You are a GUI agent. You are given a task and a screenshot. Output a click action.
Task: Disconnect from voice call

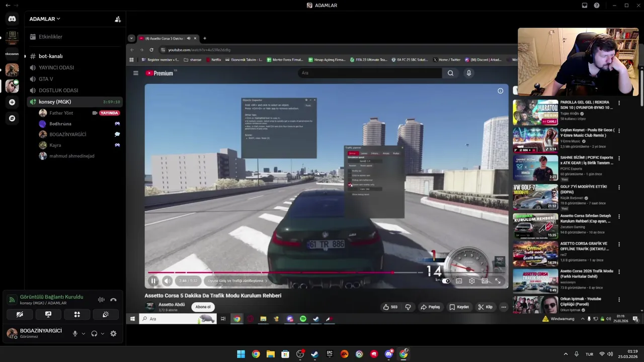(x=113, y=300)
